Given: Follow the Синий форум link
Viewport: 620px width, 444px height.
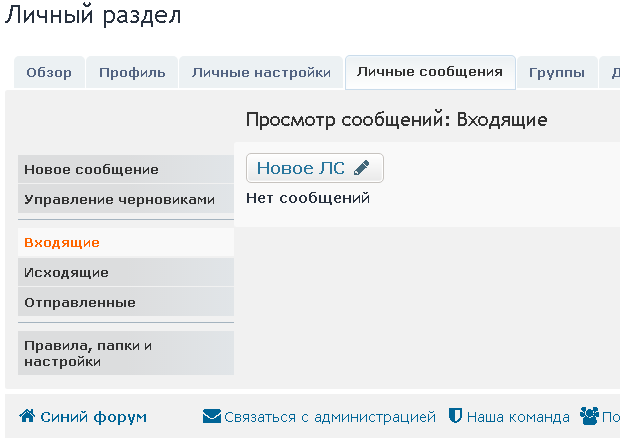Looking at the screenshot, I should coord(93,417).
